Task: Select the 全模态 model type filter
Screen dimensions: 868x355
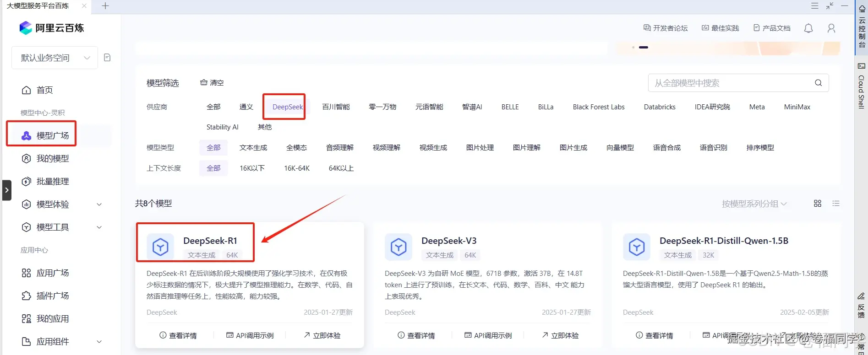Action: (x=296, y=148)
